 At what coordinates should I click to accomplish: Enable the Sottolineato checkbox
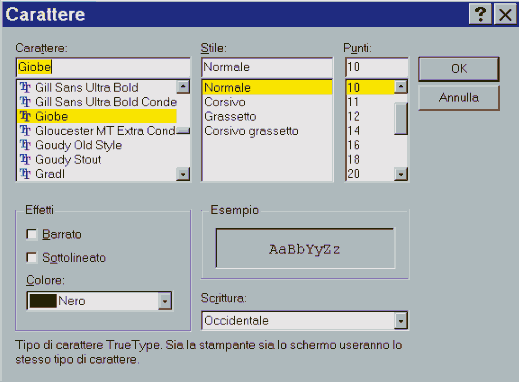[x=32, y=258]
